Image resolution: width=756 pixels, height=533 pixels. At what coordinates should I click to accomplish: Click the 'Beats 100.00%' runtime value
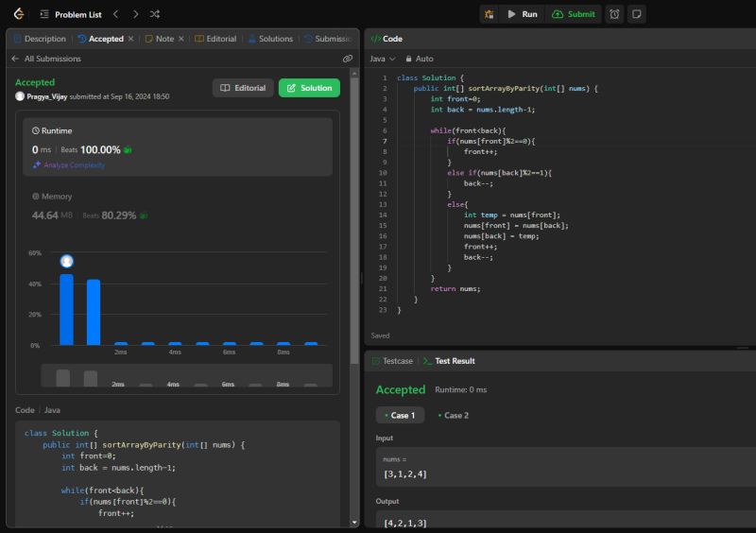tap(91, 150)
